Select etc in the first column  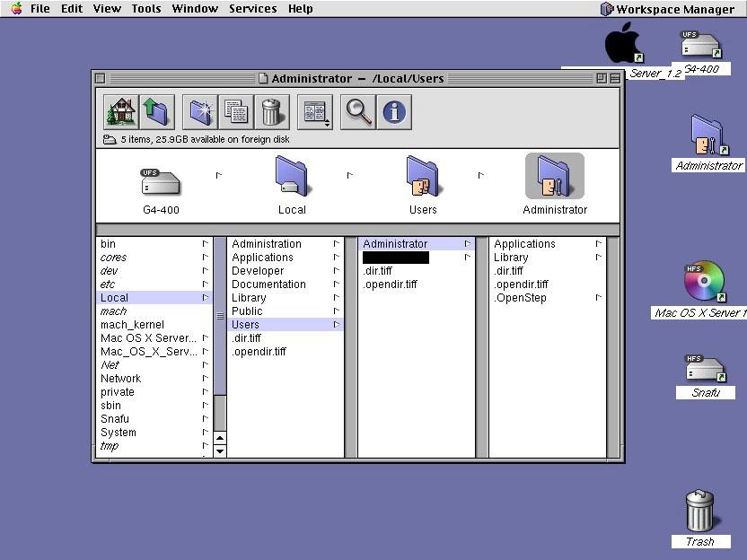point(154,284)
